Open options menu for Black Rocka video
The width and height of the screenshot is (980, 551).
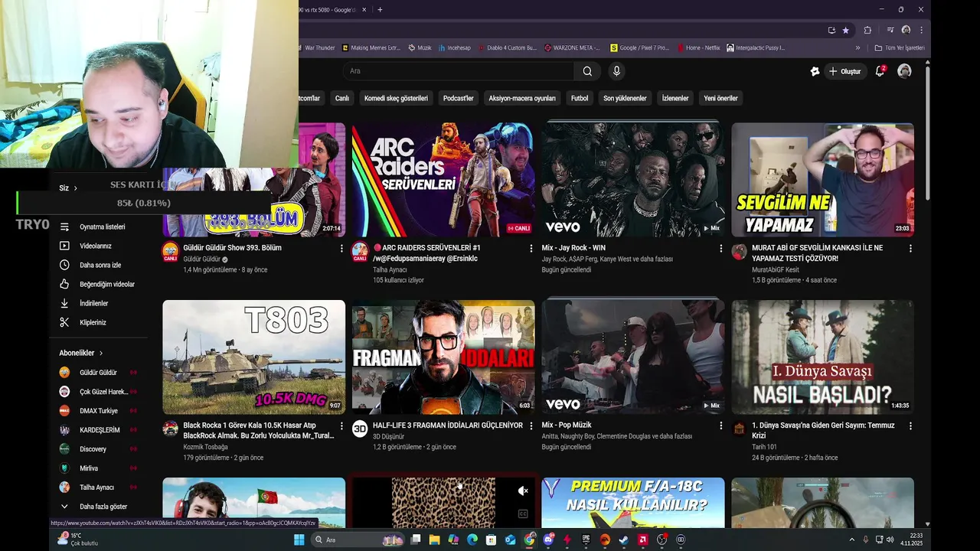pos(341,425)
